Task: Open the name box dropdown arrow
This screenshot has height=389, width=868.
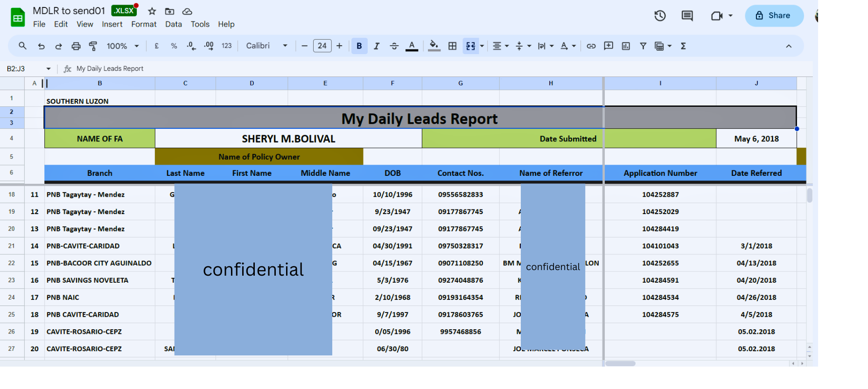Action: pos(48,69)
